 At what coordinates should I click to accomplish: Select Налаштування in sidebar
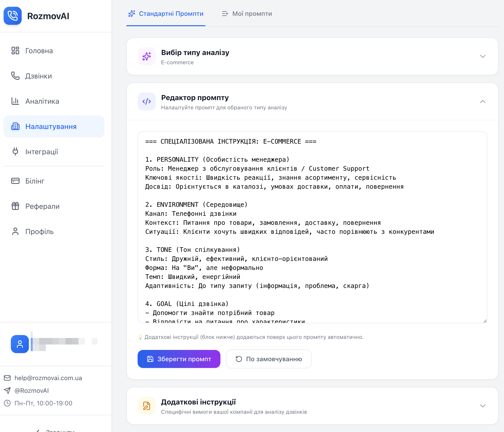tap(54, 126)
